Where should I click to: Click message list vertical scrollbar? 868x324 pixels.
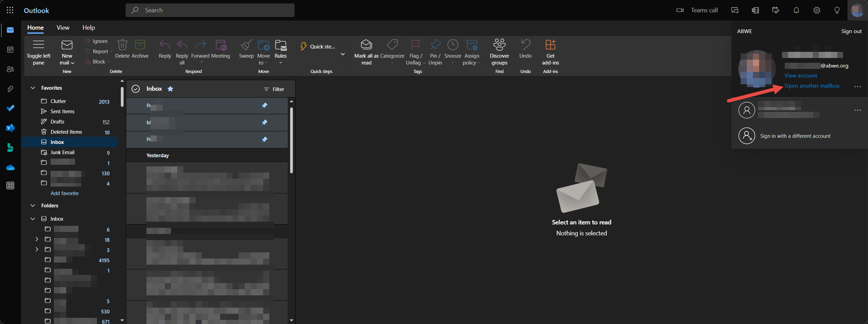pyautogui.click(x=291, y=141)
